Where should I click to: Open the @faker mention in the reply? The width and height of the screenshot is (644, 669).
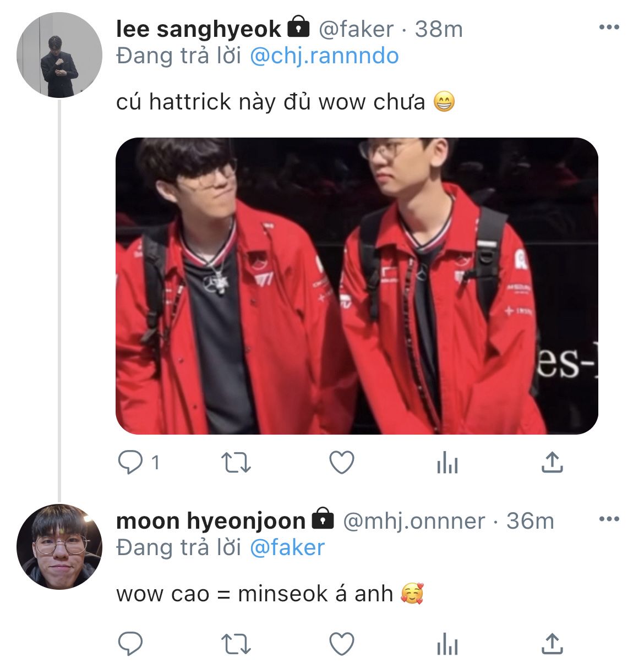287,548
